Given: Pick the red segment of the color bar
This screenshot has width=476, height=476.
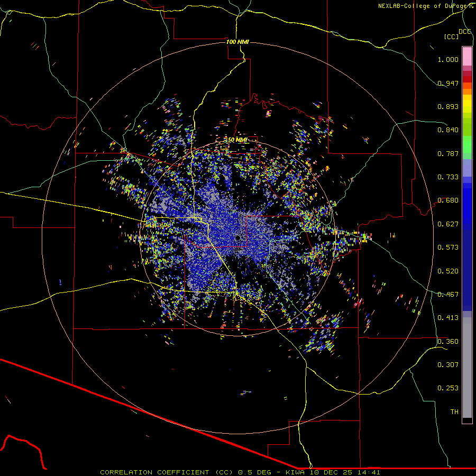Looking at the screenshot, I should click(x=467, y=79).
